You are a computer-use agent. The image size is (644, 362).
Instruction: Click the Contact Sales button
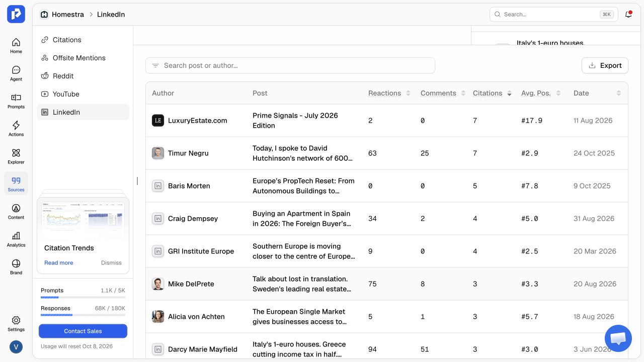pos(83,331)
